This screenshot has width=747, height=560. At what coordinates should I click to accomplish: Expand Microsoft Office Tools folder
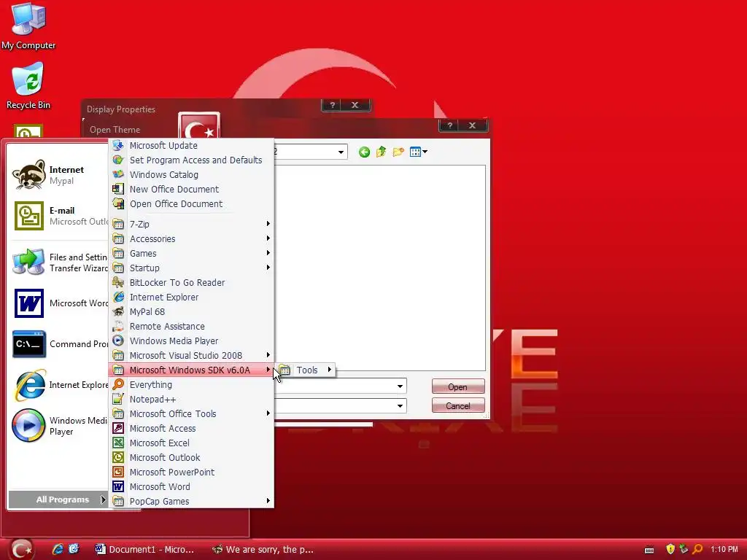tap(192, 414)
